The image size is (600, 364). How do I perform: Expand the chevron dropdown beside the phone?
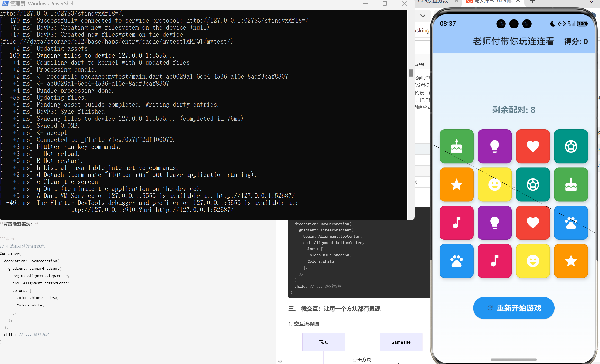pos(423,16)
